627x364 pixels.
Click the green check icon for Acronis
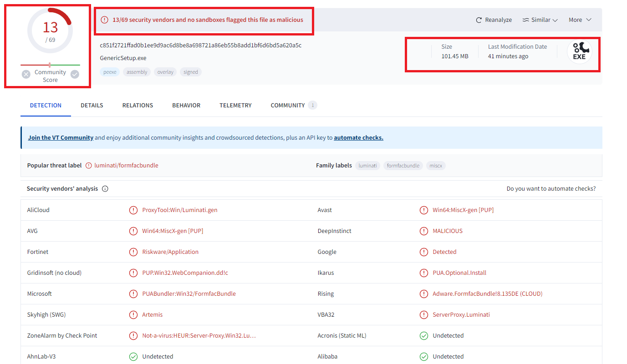pos(424,336)
